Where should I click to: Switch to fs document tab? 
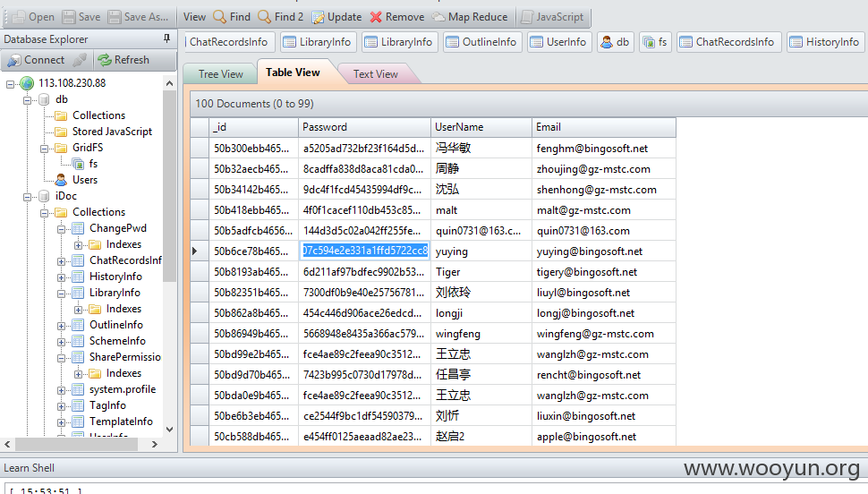tap(656, 42)
